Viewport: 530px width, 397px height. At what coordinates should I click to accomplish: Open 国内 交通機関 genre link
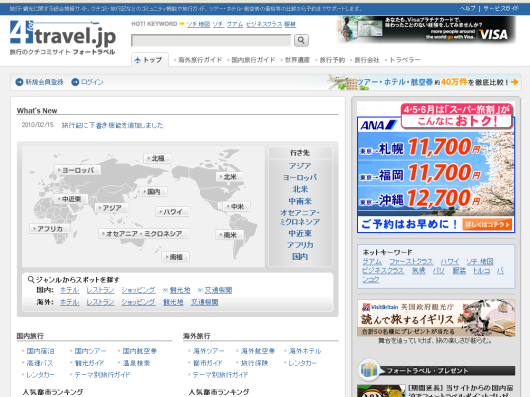[x=218, y=290]
